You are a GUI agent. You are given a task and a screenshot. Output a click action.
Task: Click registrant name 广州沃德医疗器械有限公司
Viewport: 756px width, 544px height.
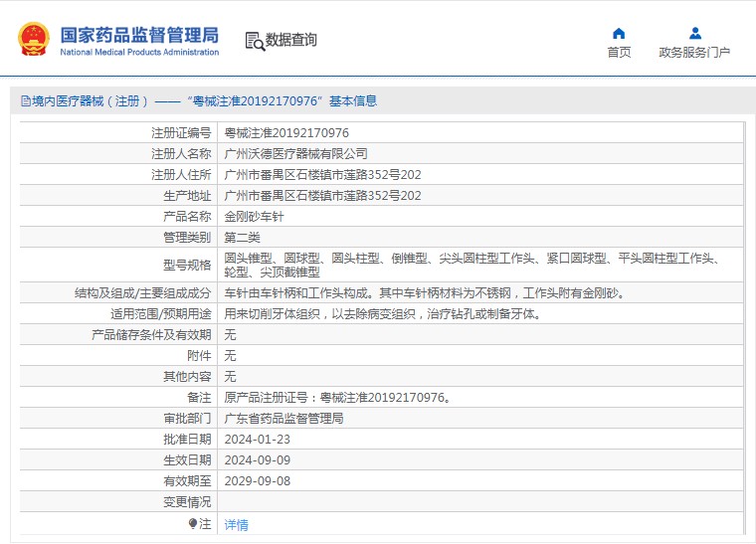[295, 153]
